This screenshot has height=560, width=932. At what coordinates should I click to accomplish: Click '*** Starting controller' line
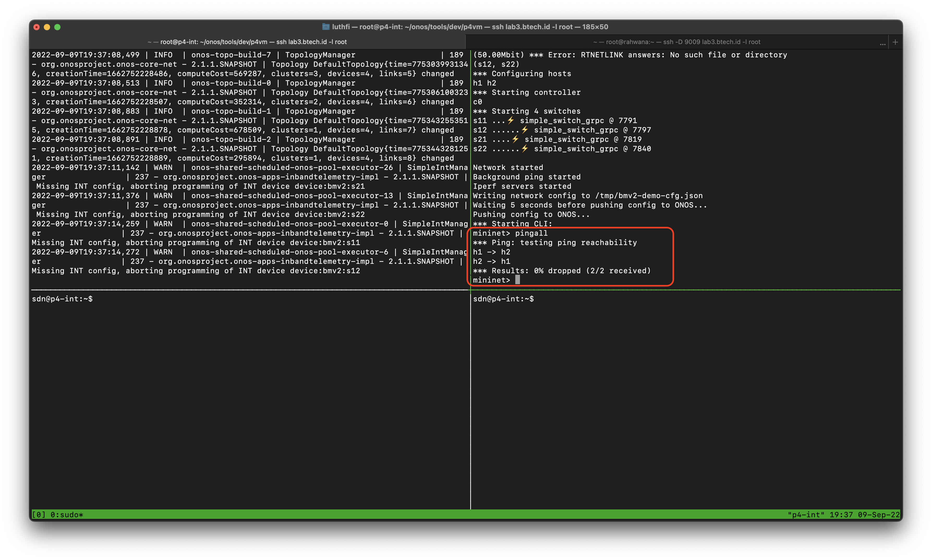click(x=527, y=93)
